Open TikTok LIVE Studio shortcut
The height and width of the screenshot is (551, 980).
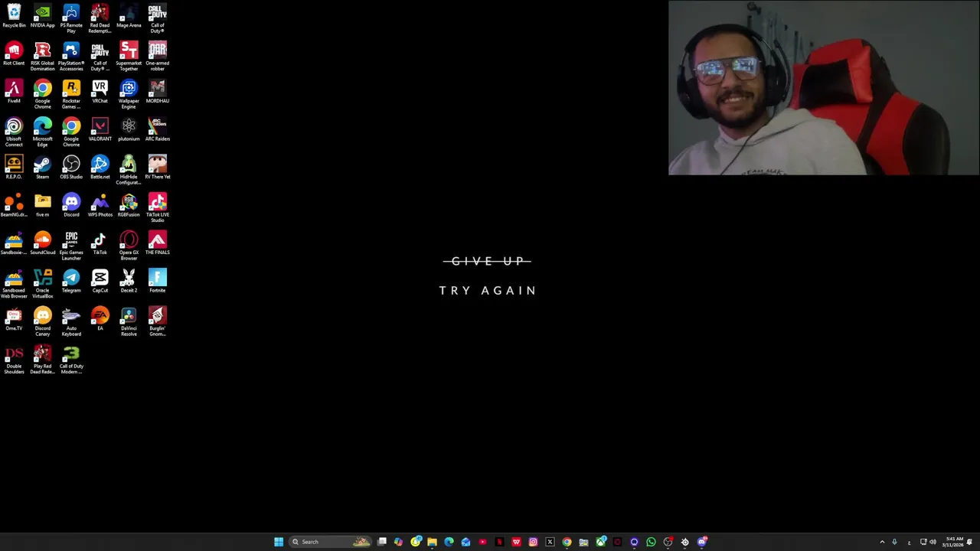tap(157, 208)
